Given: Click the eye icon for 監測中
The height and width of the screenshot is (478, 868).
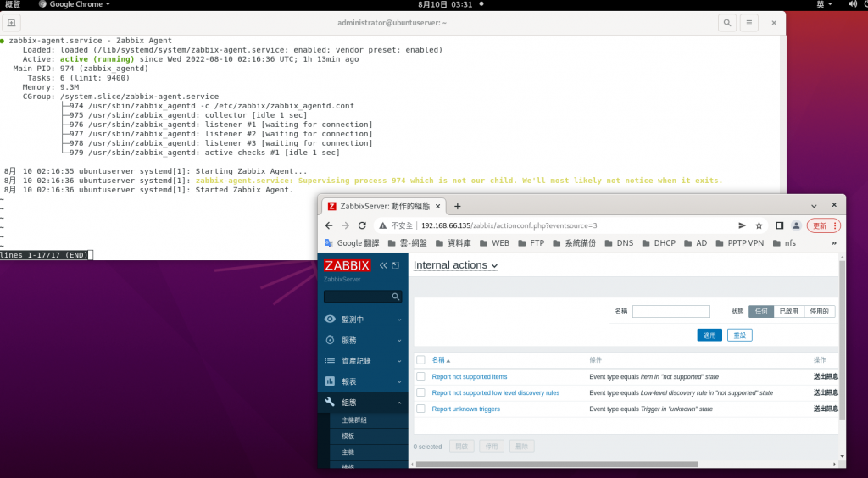Looking at the screenshot, I should tap(330, 320).
